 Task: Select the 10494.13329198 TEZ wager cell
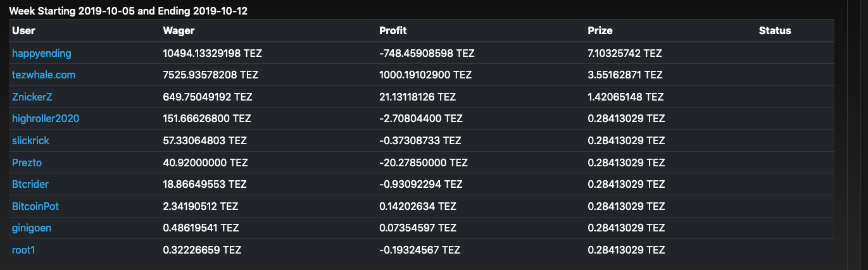212,53
